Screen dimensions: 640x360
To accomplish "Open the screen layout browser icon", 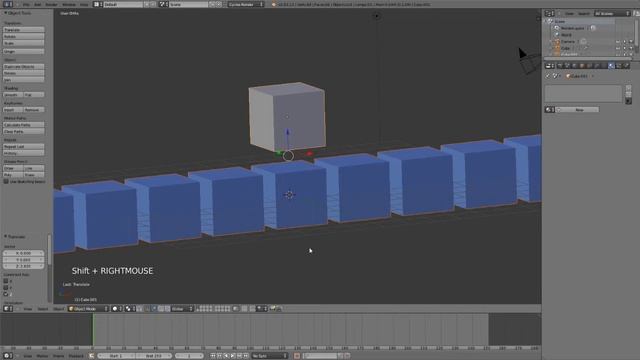I will [x=98, y=4].
